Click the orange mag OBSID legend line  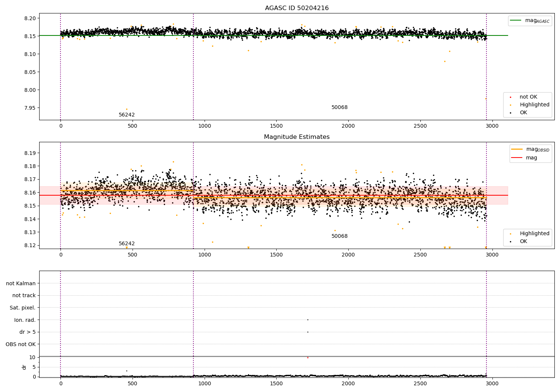pos(517,149)
